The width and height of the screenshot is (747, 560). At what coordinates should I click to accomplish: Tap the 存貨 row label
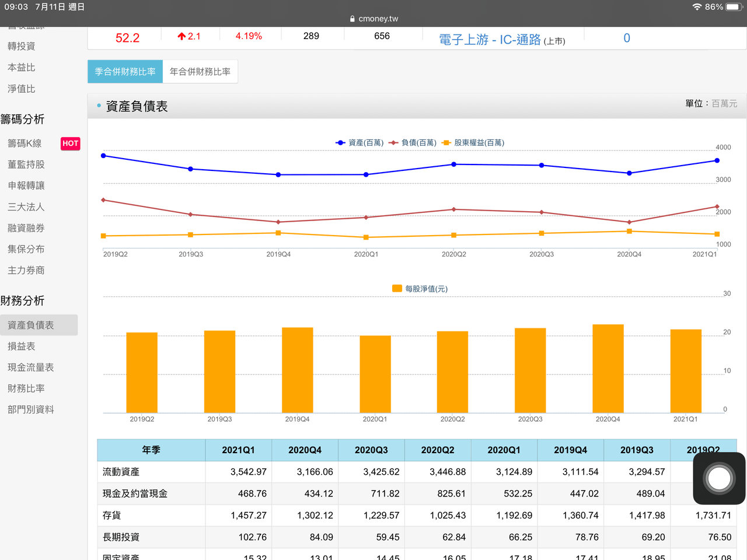(x=112, y=515)
